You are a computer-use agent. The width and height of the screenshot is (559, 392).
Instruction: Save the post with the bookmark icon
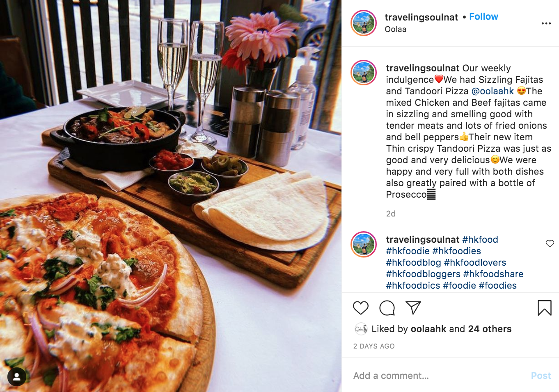click(545, 308)
